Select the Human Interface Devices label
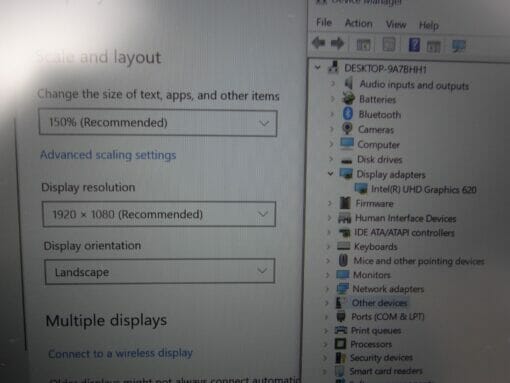 tap(406, 218)
